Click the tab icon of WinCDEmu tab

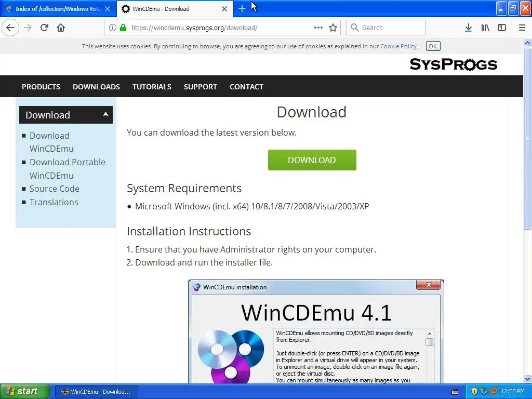click(126, 9)
